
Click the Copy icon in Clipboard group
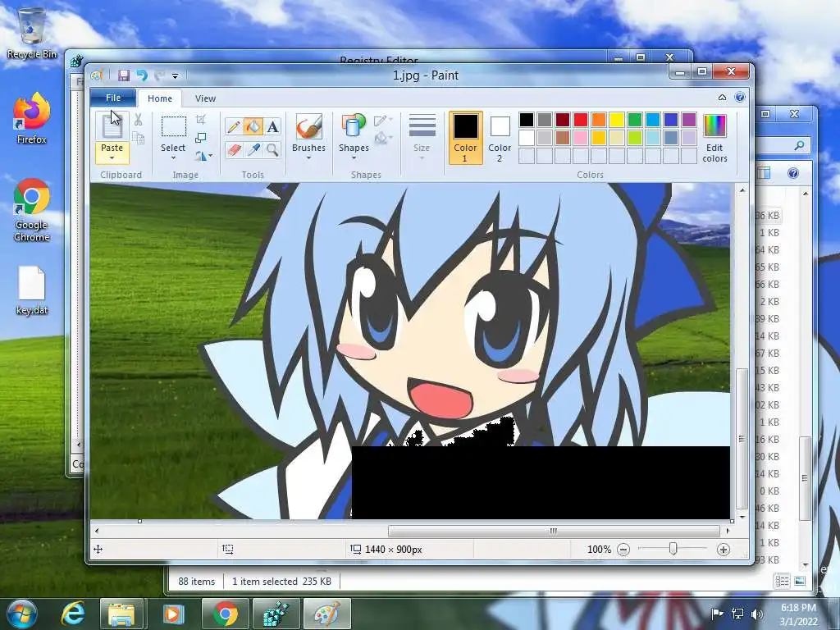click(x=138, y=139)
